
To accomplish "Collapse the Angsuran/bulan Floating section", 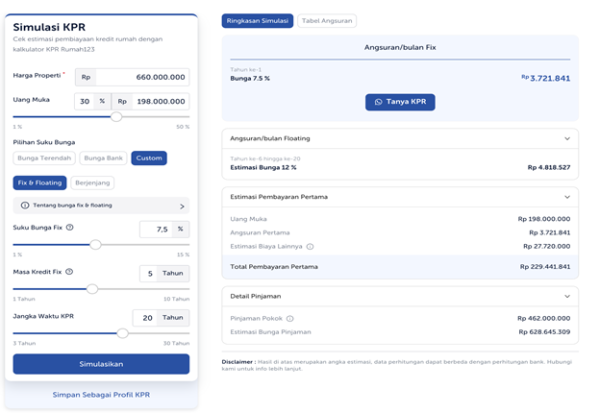I will 567,139.
